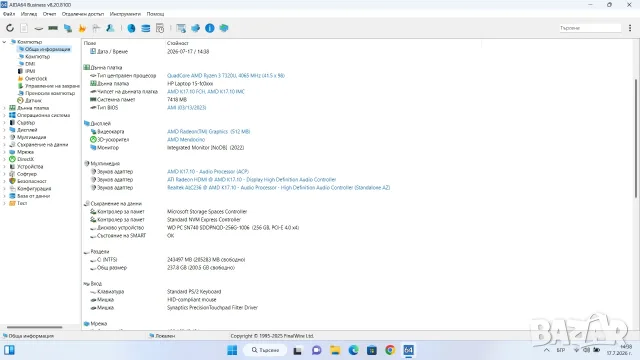Open the Файл menu
640x360 pixels.
tap(9, 14)
